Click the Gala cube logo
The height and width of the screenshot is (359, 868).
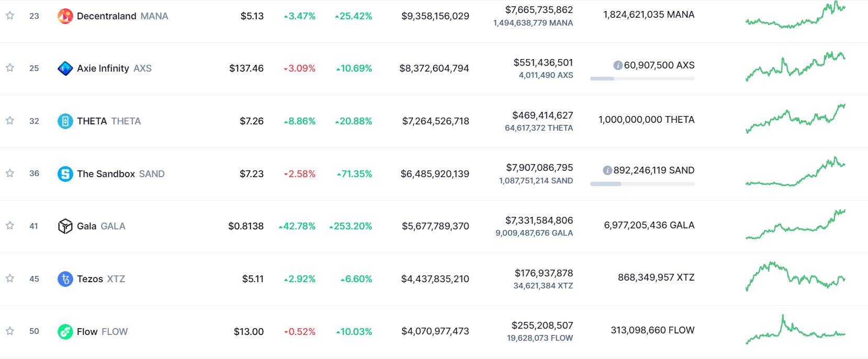(65, 226)
